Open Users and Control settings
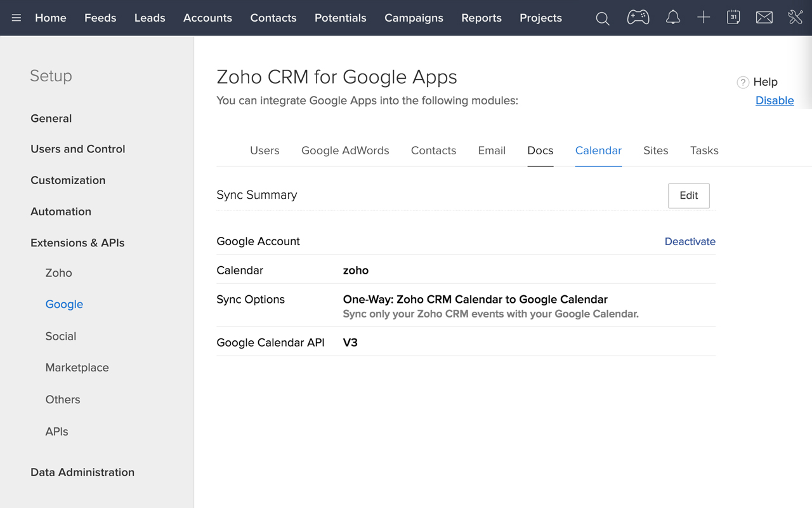The width and height of the screenshot is (812, 508). pos(78,149)
